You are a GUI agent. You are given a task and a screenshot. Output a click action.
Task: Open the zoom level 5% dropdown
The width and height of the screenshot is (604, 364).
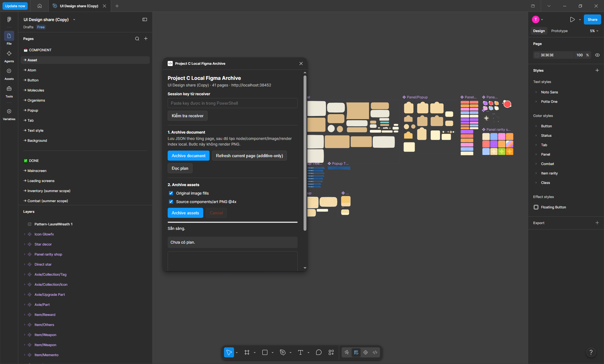(594, 31)
